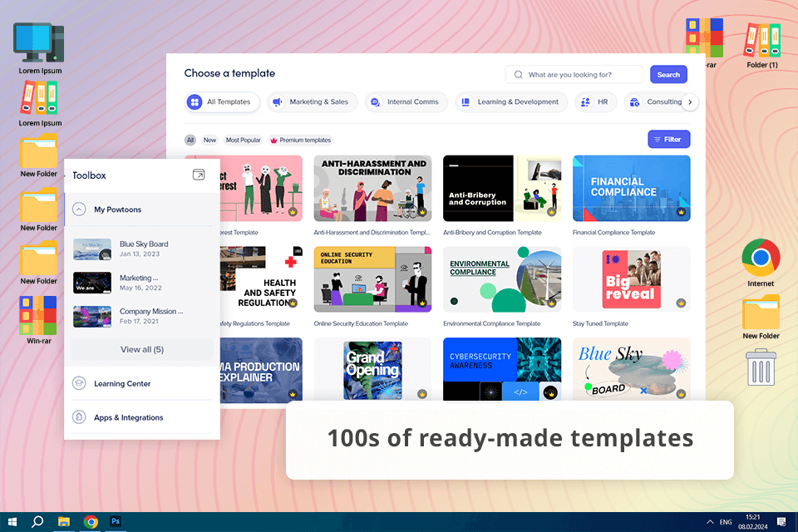Open Anti-Bribery and Corruption template
Image resolution: width=798 pixels, height=532 pixels.
tap(502, 189)
